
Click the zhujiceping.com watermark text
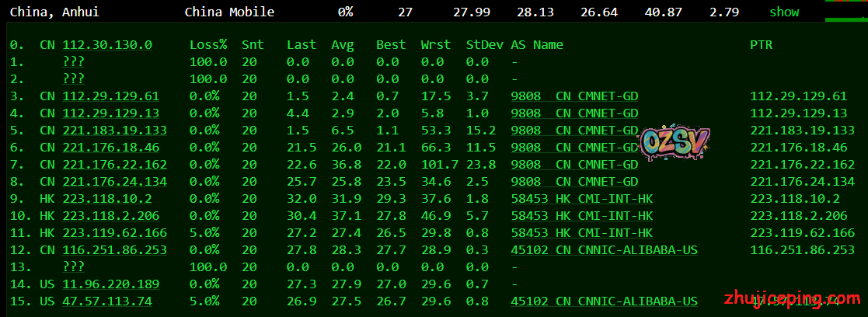[x=785, y=298]
